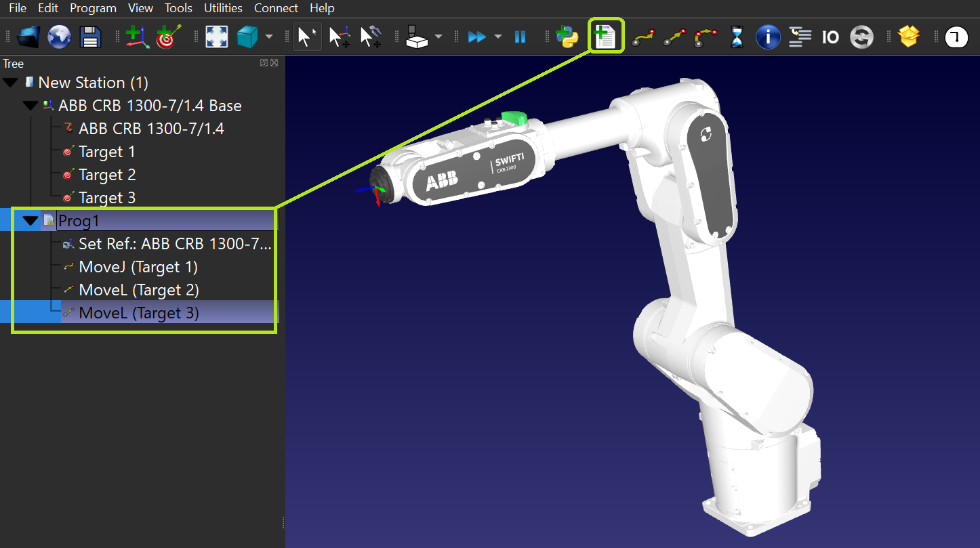This screenshot has width=980, height=548.
Task: Add a new Python script
Action: click(x=566, y=37)
